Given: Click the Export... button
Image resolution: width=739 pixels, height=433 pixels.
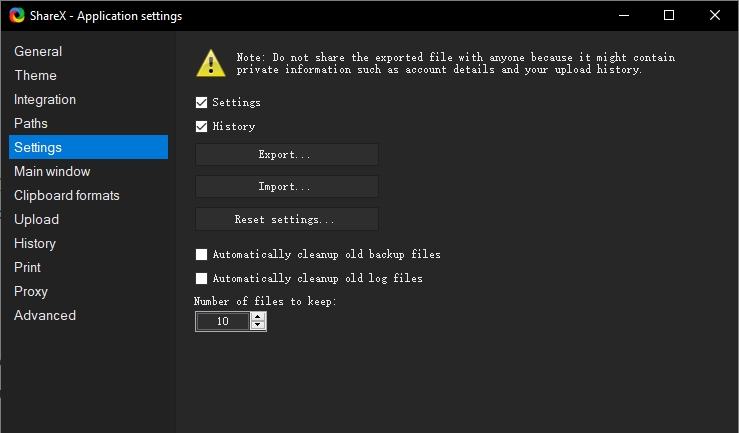Looking at the screenshot, I should (287, 155).
